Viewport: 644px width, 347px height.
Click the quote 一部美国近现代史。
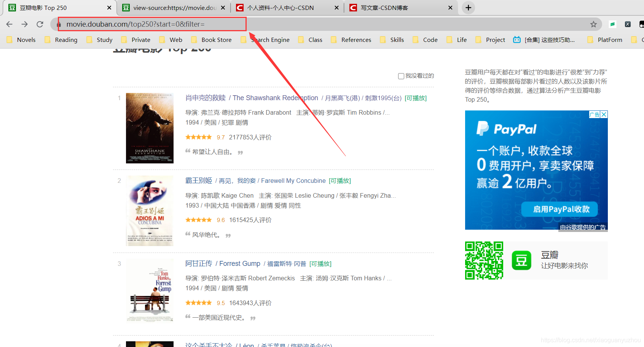point(220,317)
